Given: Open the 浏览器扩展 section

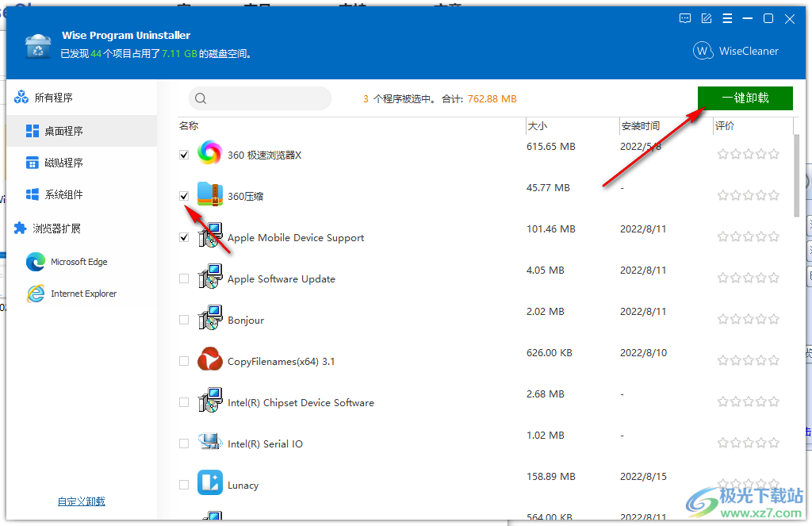Looking at the screenshot, I should [82, 228].
